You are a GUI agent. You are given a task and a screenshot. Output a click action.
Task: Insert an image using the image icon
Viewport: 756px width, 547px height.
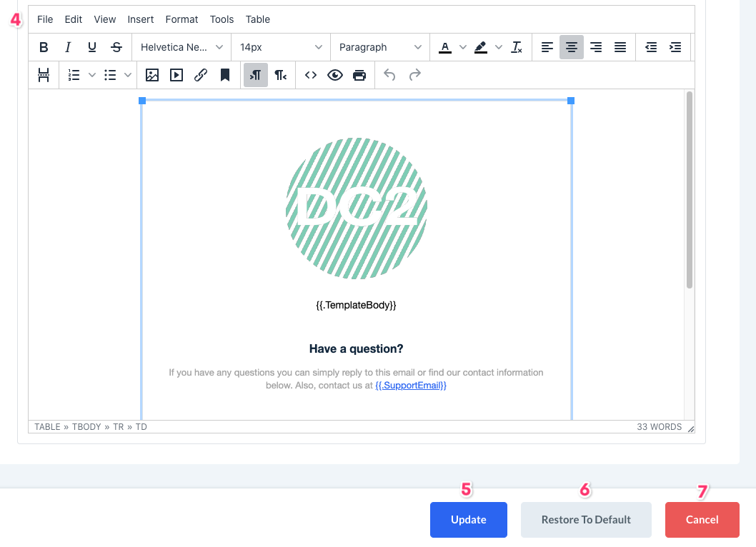(152, 75)
